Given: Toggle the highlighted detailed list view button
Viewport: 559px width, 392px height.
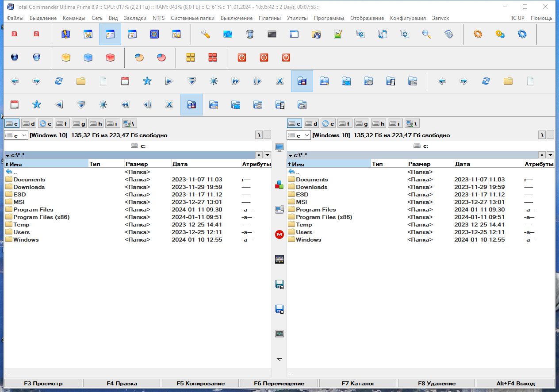Looking at the screenshot, I should click(x=110, y=34).
